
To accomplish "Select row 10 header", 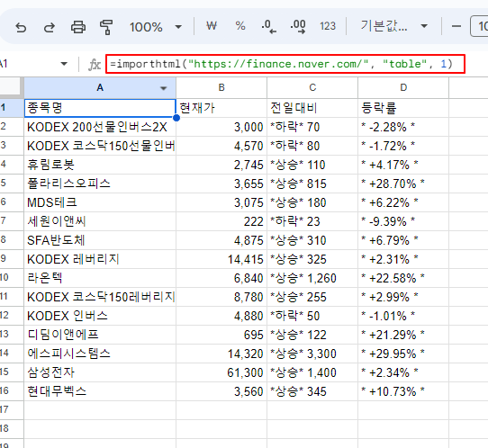I will [x=11, y=278].
